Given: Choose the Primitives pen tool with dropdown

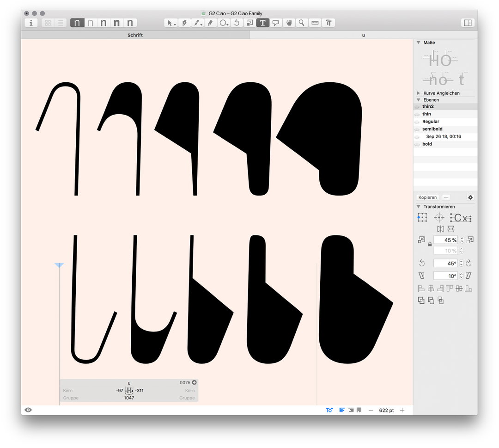Looking at the screenshot, I should tap(198, 23).
